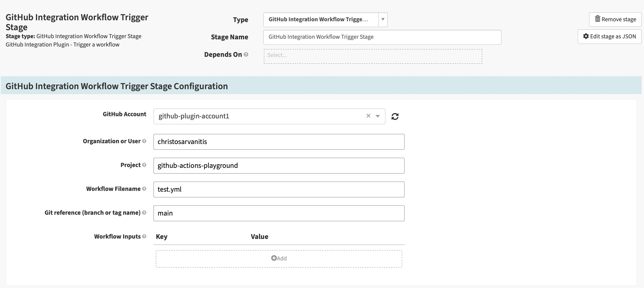Viewport: 644px width, 288px height.
Task: Click the refresh GitHub accounts icon
Action: pos(395,116)
